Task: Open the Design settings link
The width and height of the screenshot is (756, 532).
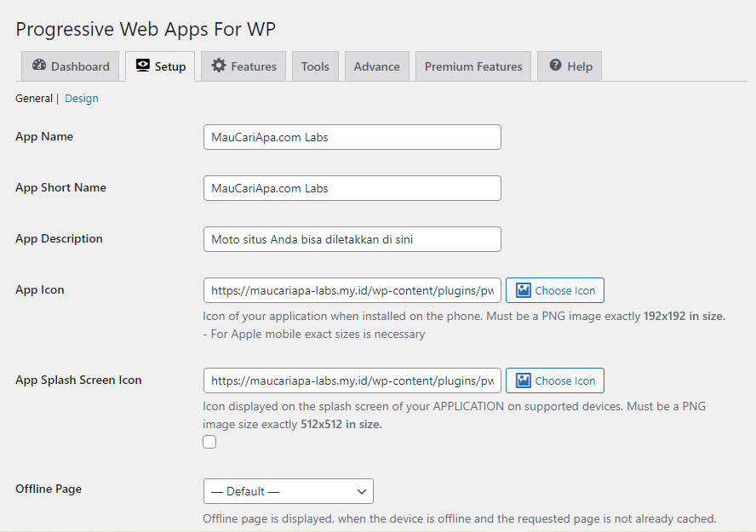Action: pyautogui.click(x=81, y=98)
